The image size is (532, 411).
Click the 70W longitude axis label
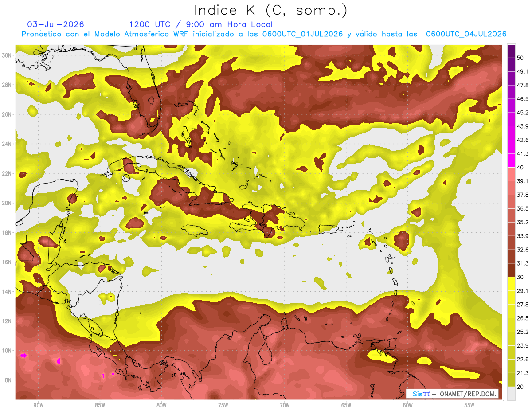285,405
